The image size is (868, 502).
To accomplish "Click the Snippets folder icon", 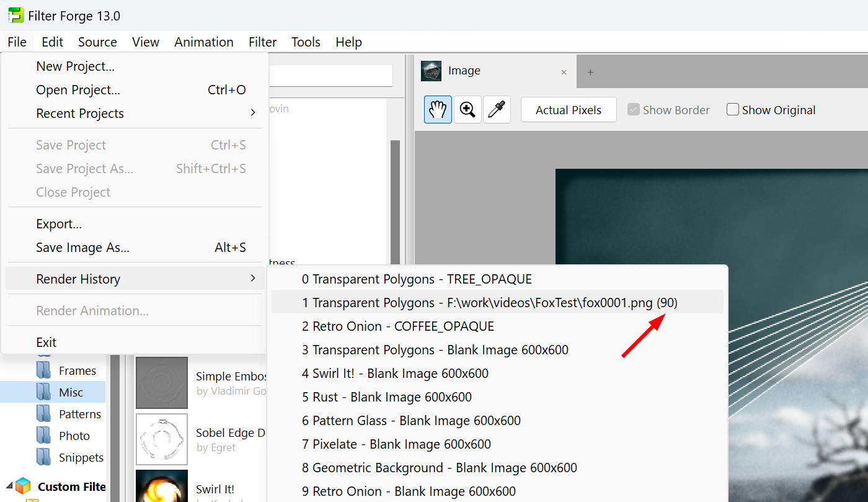I will click(x=43, y=457).
